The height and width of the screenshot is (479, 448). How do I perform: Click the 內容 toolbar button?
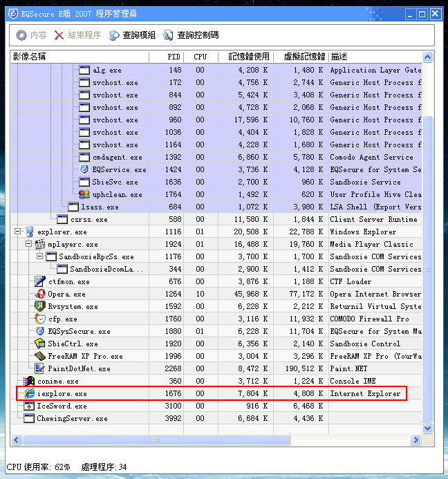pyautogui.click(x=31, y=35)
